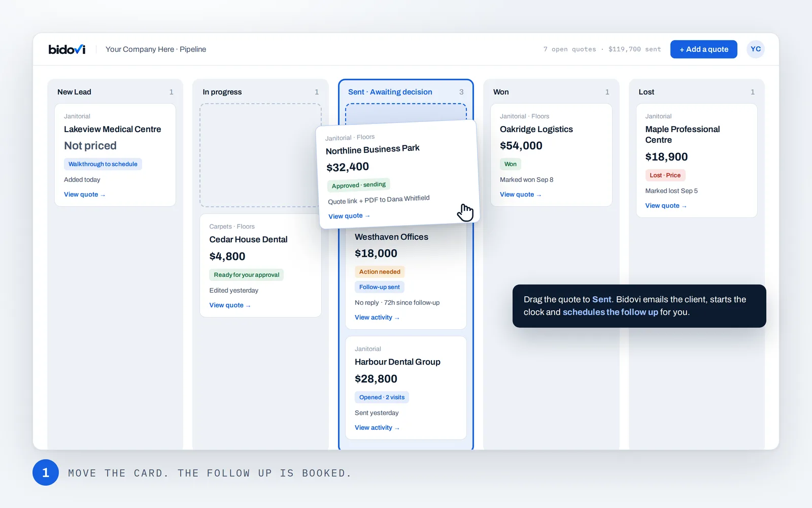Open View quote for Oakridge Logistics
The height and width of the screenshot is (508, 812).
[520, 195]
